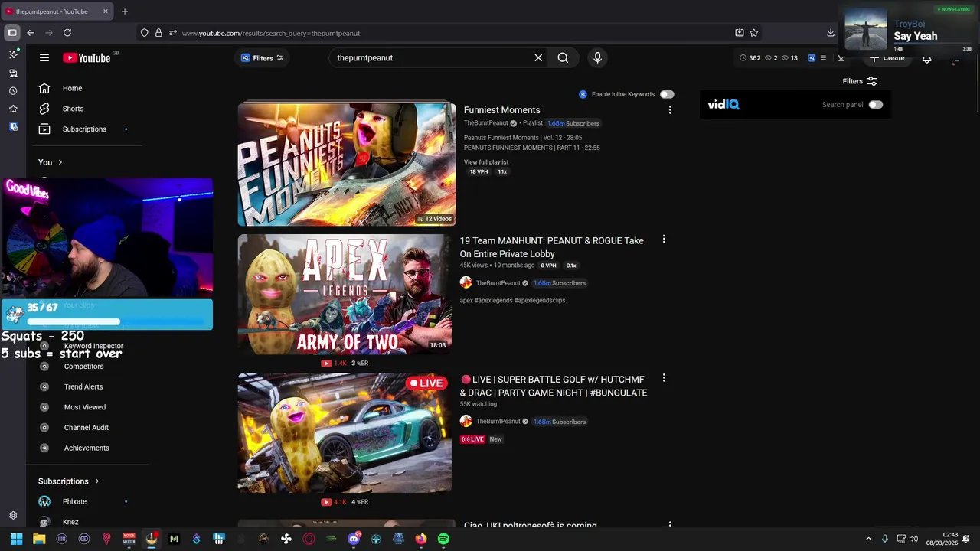Open the history clock in the browser sidebar

[13, 91]
